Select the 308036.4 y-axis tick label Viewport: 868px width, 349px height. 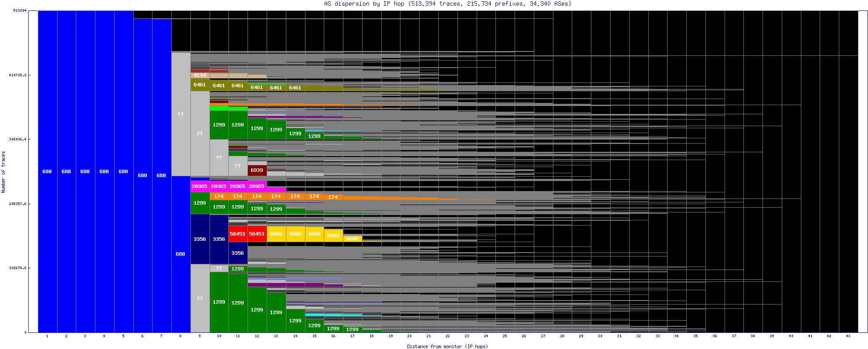17,139
